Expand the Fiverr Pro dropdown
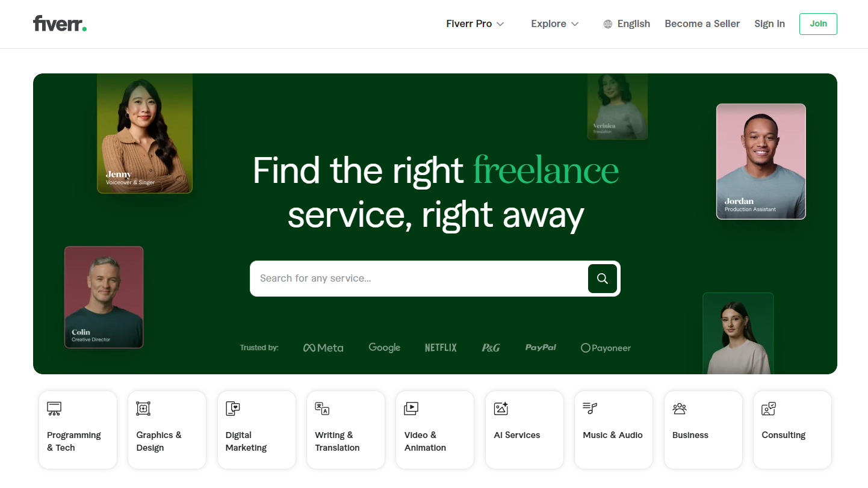Viewport: 868px width, 488px height. [x=475, y=24]
